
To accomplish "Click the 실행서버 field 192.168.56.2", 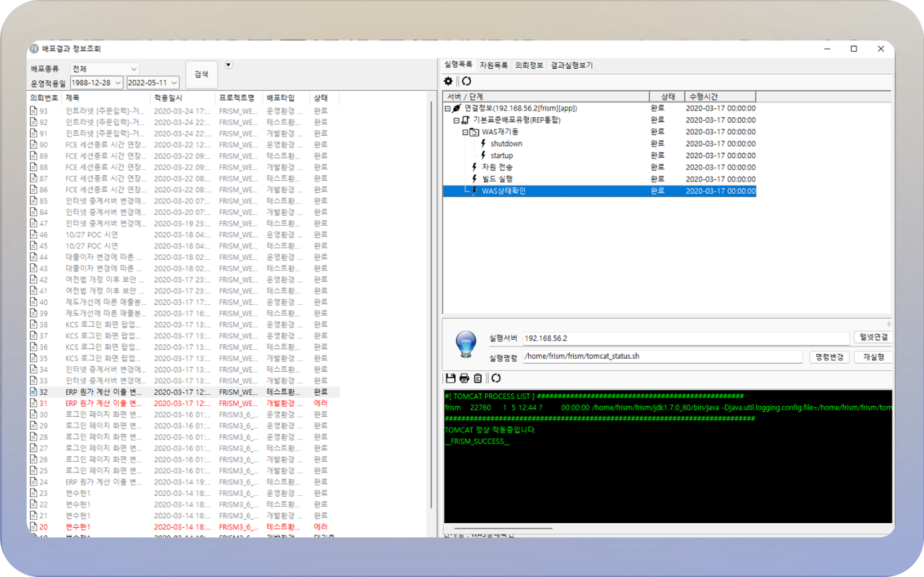I will [x=687, y=338].
